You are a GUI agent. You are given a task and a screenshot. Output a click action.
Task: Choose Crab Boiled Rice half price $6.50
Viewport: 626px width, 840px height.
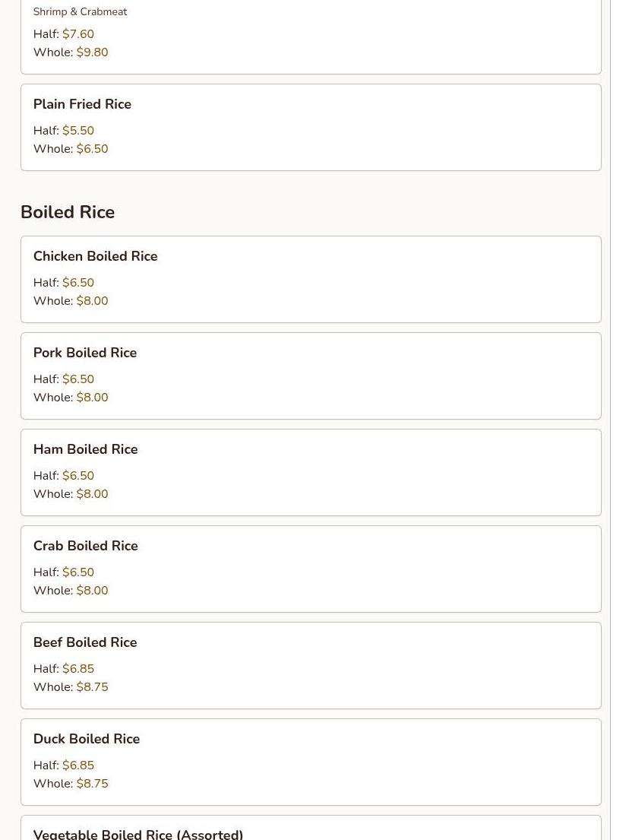78,572
